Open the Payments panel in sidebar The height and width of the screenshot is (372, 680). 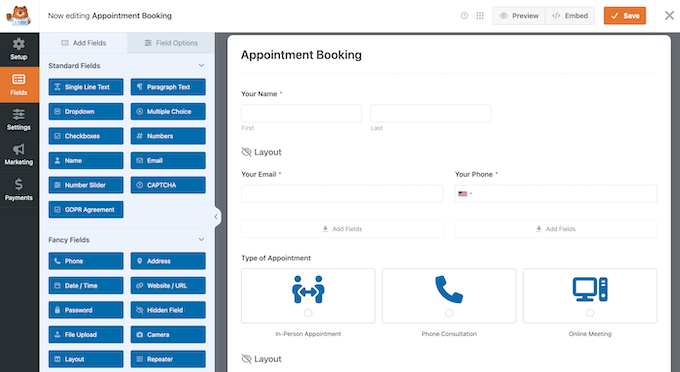[x=19, y=190]
